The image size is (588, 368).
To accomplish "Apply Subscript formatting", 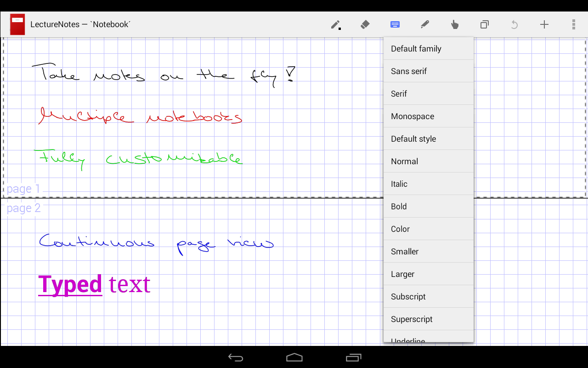I will click(x=429, y=297).
